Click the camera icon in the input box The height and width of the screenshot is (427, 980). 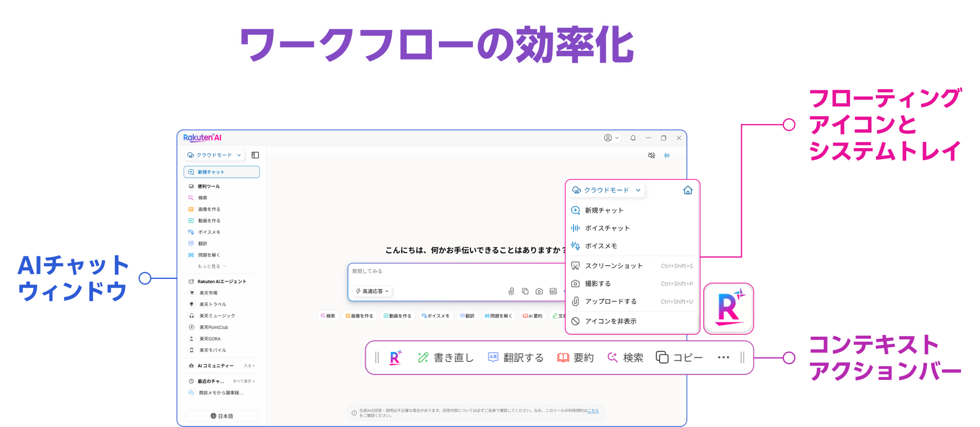539,291
